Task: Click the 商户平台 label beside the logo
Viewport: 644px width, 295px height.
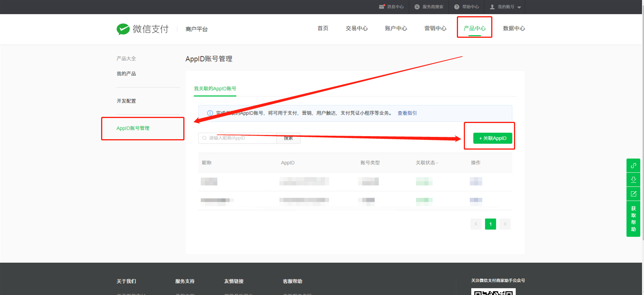Action: (196, 29)
